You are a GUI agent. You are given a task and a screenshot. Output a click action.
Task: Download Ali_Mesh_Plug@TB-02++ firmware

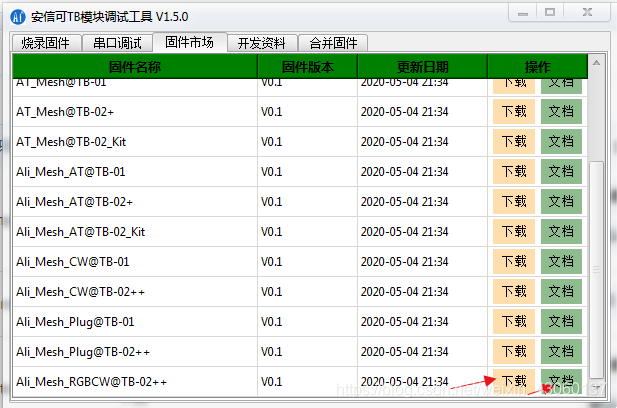[514, 351]
